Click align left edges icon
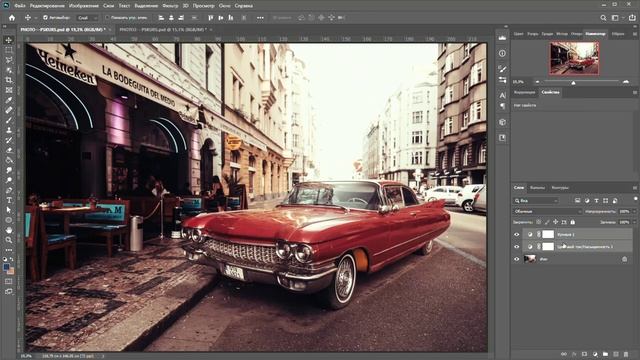Screen dimensions: 640x360 pyautogui.click(x=161, y=18)
